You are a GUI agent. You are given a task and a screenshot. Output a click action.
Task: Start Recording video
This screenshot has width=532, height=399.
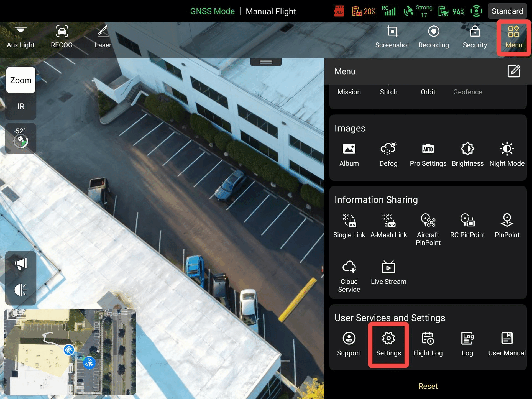pos(434,37)
